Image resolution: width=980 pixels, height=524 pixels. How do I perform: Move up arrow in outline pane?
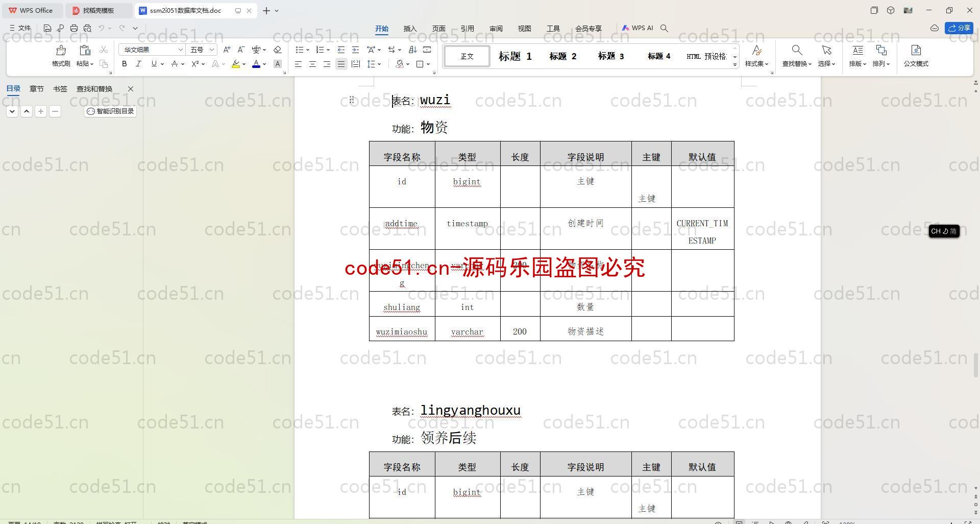tap(27, 111)
